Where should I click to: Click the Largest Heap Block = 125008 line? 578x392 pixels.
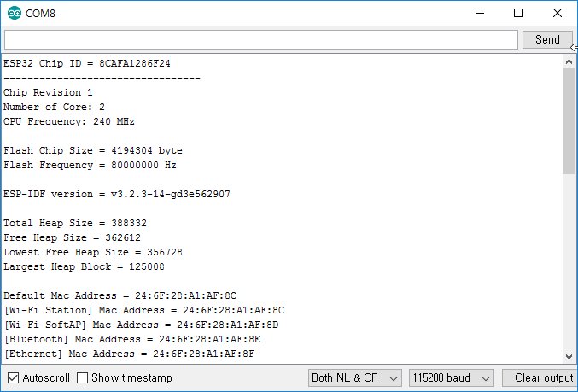[84, 266]
